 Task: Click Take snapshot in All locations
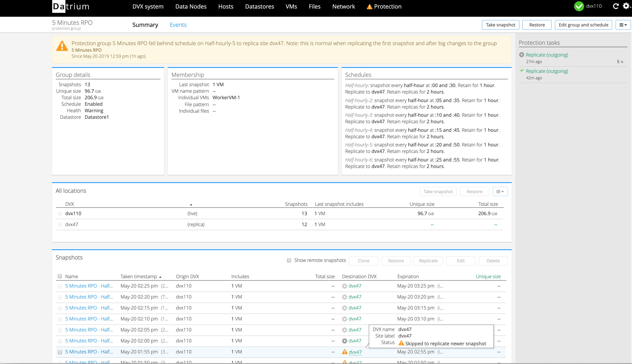(x=438, y=192)
